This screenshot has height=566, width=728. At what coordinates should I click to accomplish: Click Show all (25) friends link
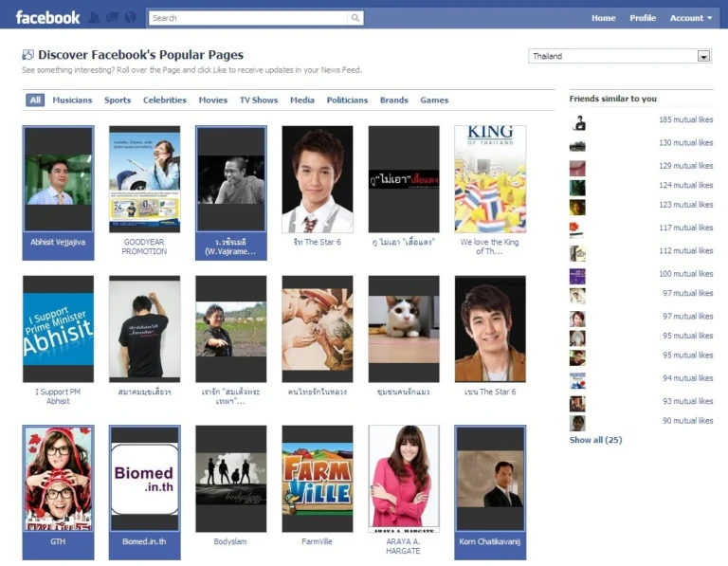[x=595, y=440]
